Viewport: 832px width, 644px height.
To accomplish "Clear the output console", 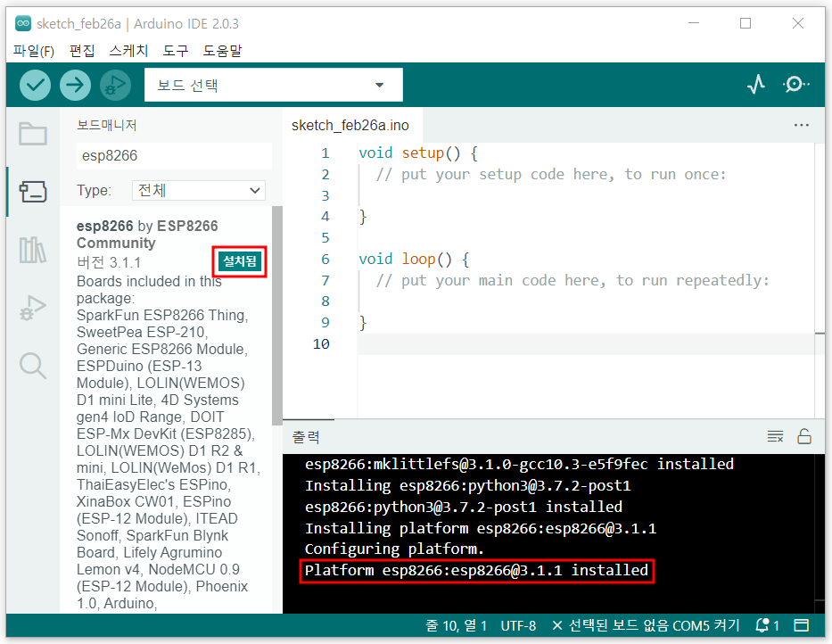I will point(775,436).
